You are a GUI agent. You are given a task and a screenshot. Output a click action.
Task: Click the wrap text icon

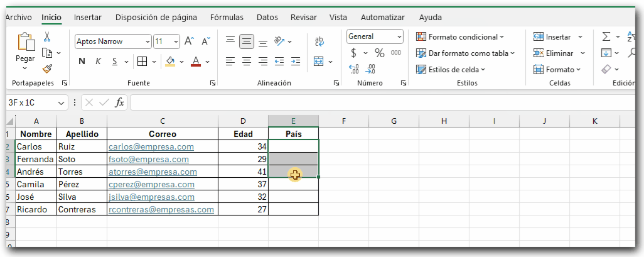tap(319, 41)
